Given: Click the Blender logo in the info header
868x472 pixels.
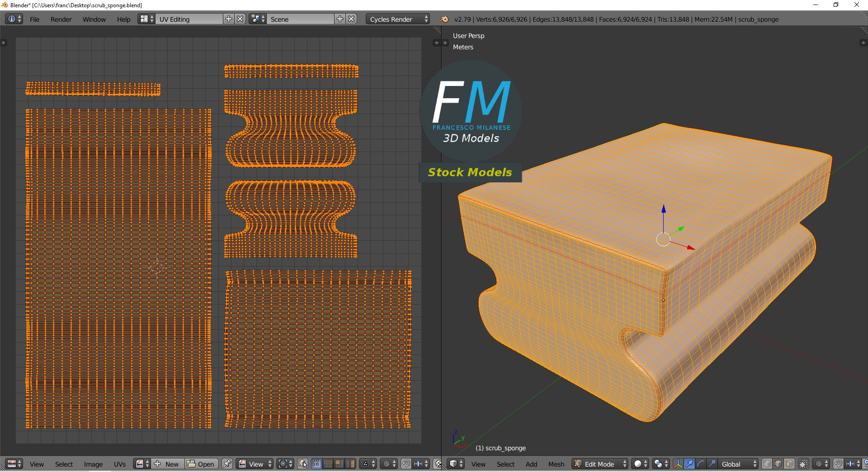Looking at the screenshot, I should coord(444,19).
